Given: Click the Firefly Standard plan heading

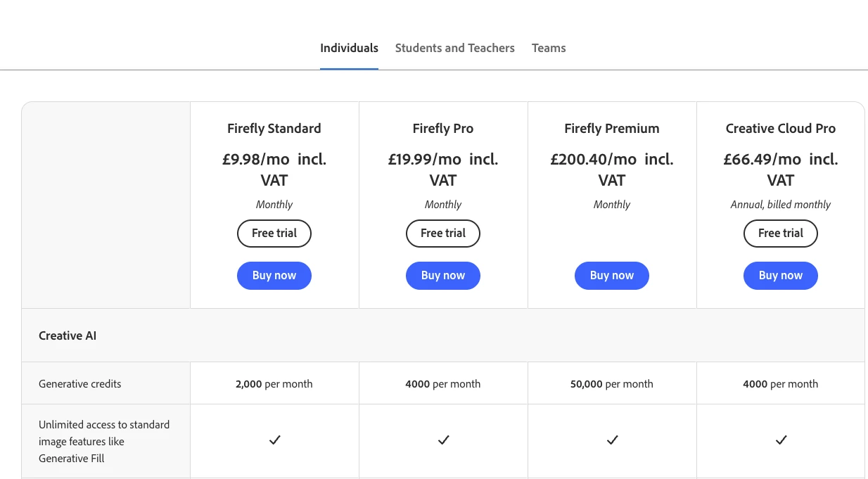Looking at the screenshot, I should coord(274,129).
